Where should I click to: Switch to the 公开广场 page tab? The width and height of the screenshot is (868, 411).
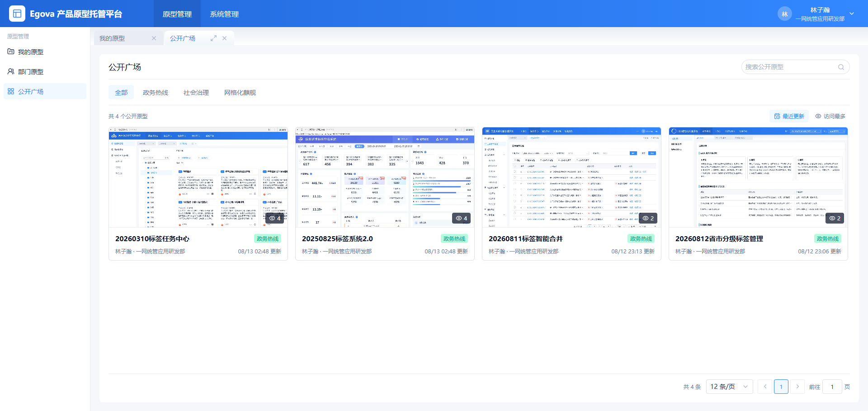[183, 38]
